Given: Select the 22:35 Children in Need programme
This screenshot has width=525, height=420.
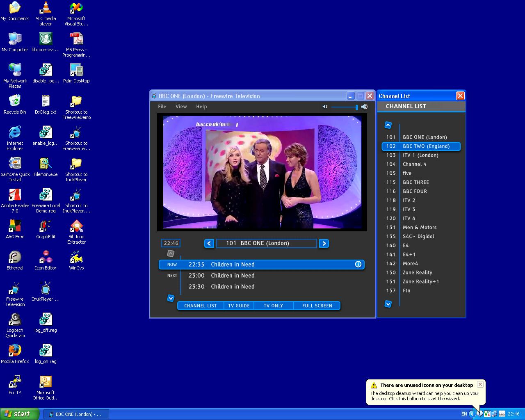Looking at the screenshot, I should [x=262, y=265].
